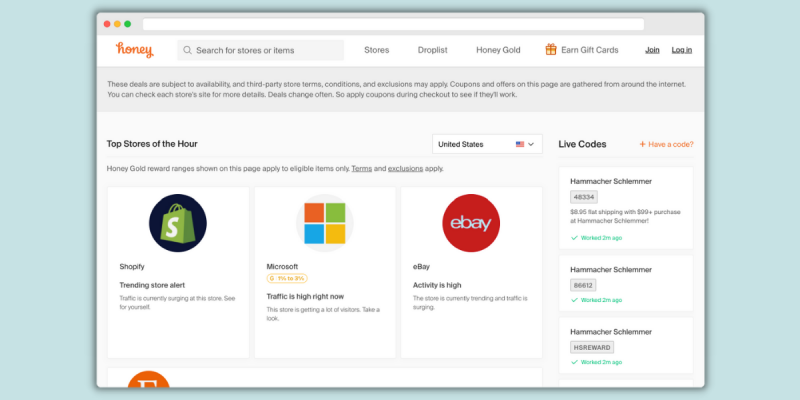The image size is (800, 400).
Task: Click the US flag icon
Action: tap(520, 144)
